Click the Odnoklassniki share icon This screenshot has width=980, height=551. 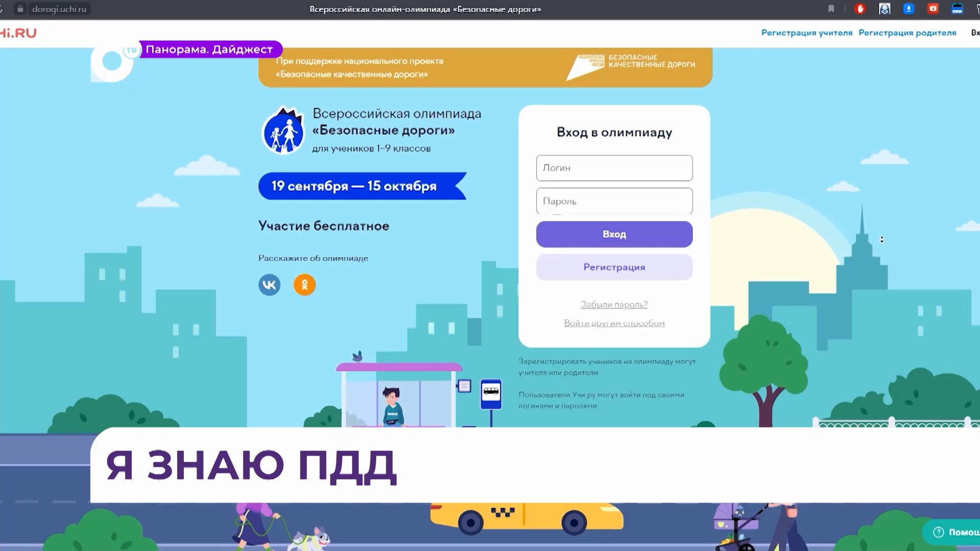304,285
